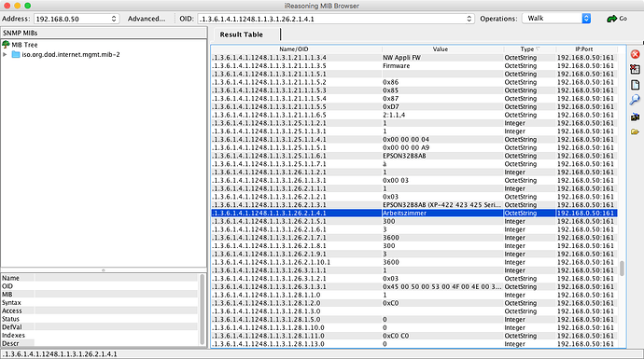Click the green Go arrow icon
Screen dimensions: 644x359
tap(612, 19)
